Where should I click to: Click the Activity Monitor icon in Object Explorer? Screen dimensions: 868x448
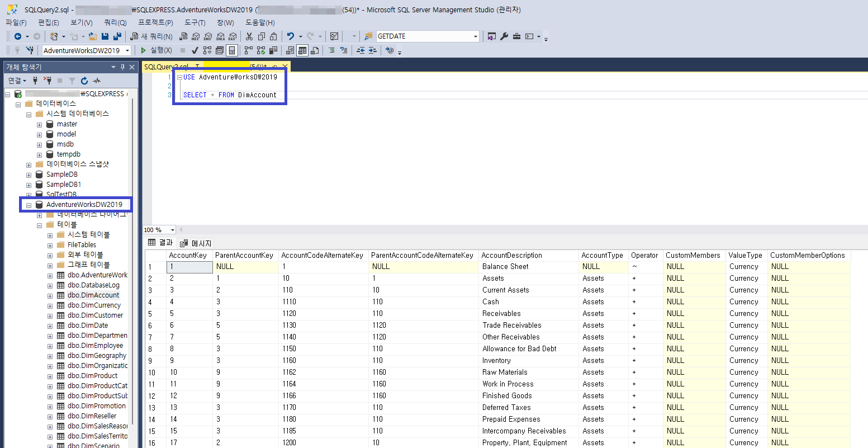[x=97, y=81]
